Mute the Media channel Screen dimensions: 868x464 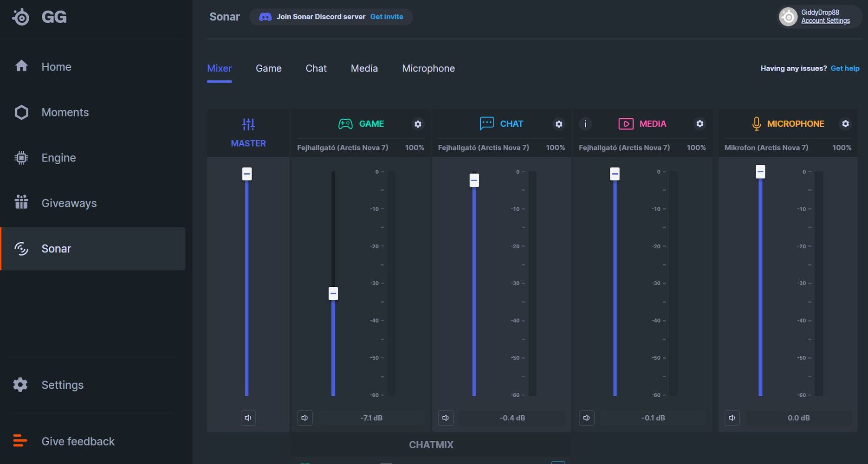tap(586, 418)
